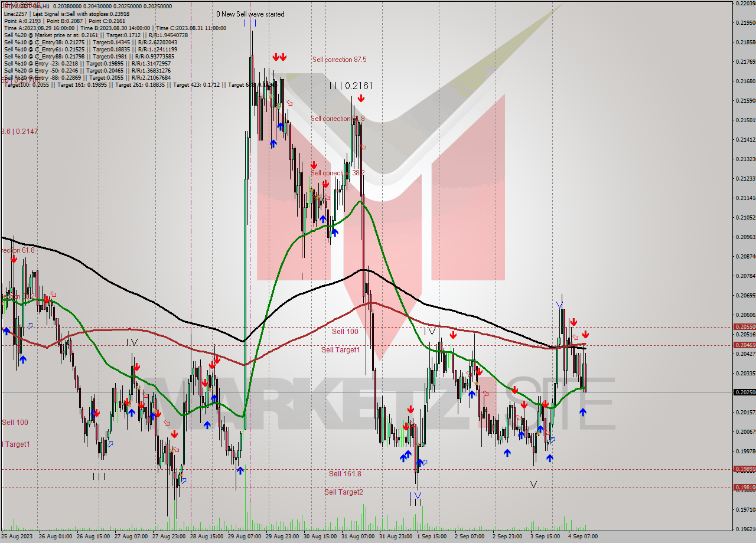Click '4 Sep 07:00' on the time axis
This screenshot has width=756, height=543.
[x=583, y=537]
